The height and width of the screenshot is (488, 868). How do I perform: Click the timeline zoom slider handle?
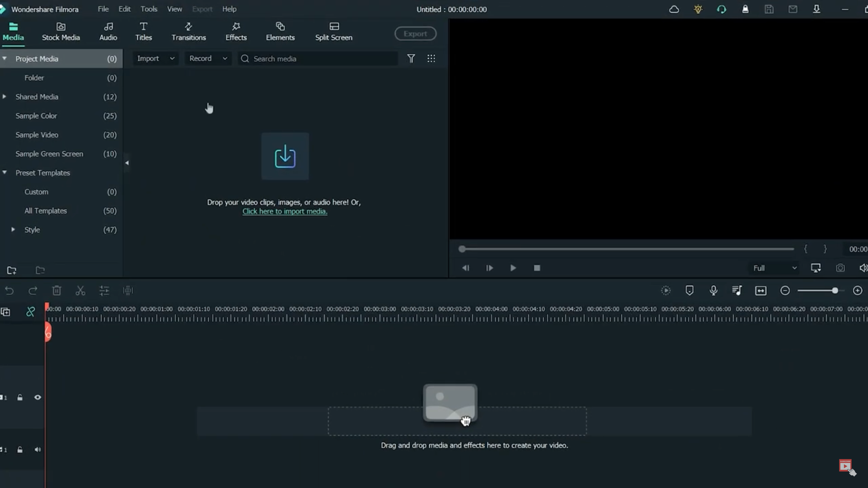pyautogui.click(x=835, y=290)
